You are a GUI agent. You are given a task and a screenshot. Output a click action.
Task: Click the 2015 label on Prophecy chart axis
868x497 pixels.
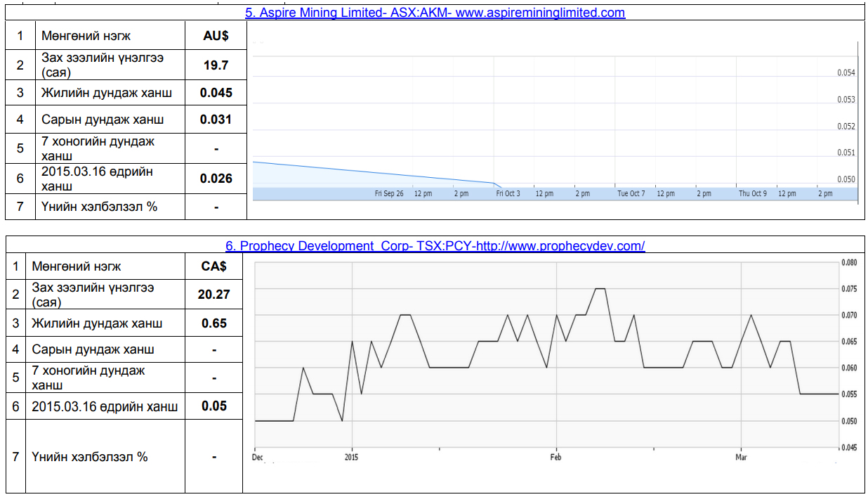[351, 457]
